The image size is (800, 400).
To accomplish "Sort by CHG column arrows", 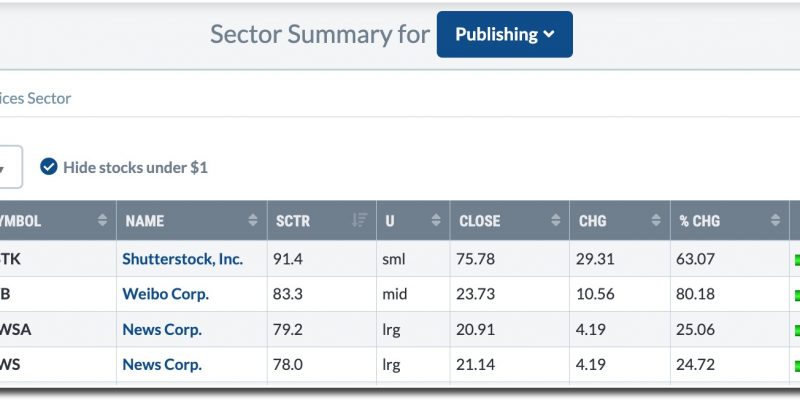I will [656, 220].
